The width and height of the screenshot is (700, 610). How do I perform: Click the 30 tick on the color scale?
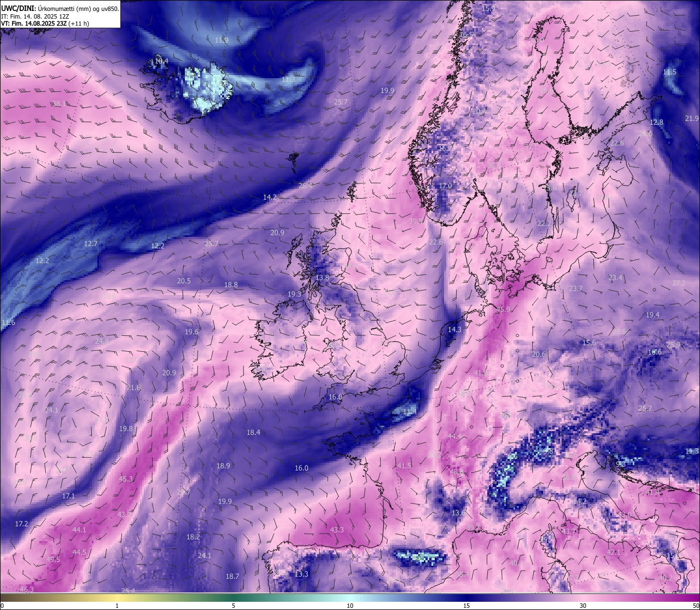tap(583, 606)
